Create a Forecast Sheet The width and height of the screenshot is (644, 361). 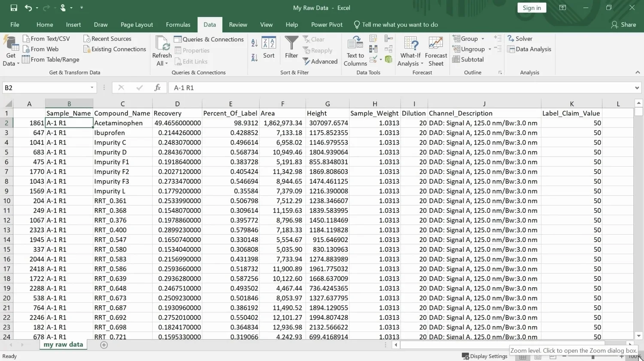tap(435, 51)
